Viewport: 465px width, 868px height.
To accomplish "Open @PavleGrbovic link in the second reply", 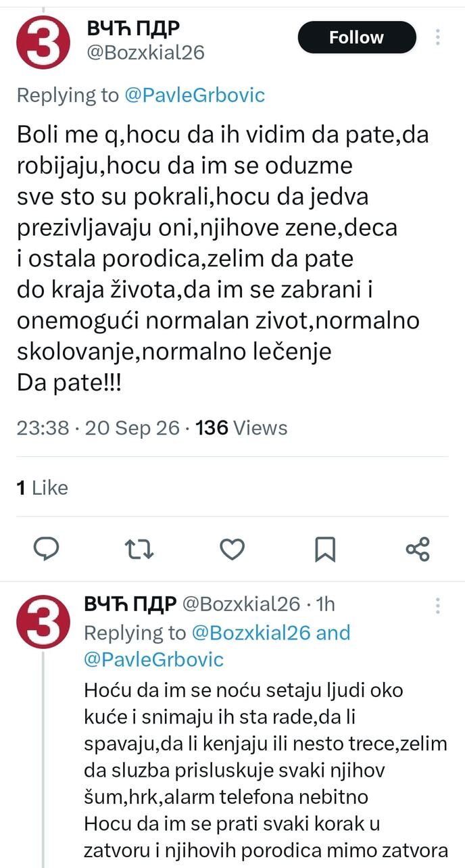I will coord(154,659).
